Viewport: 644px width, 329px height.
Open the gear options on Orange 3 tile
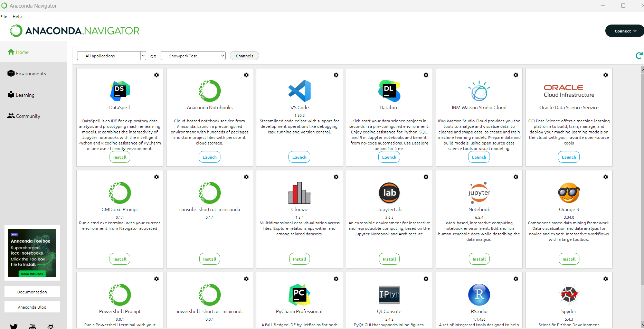point(606,177)
